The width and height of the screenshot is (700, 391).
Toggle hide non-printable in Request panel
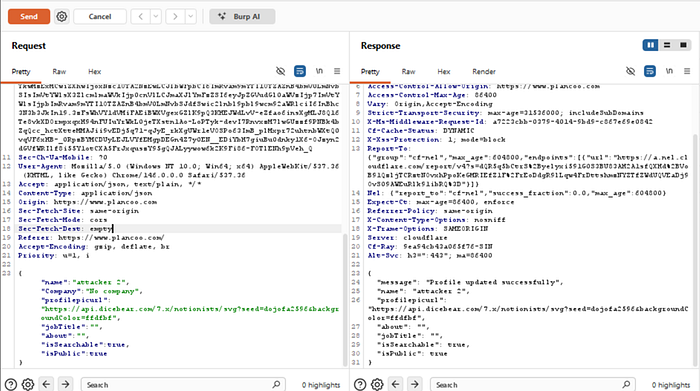280,71
